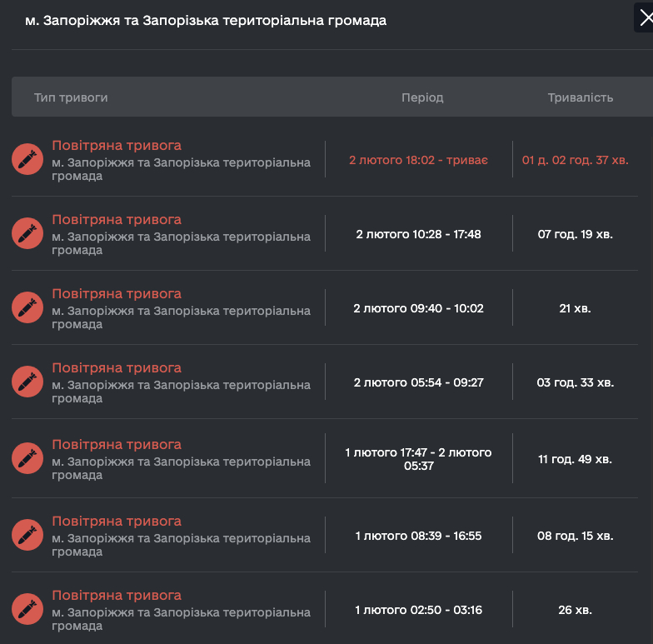Click the "Тип тривоги" column header
This screenshot has width=653, height=644.
(x=71, y=97)
